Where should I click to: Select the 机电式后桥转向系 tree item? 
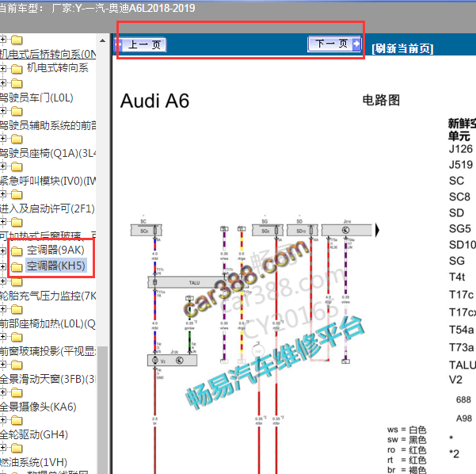click(48, 54)
